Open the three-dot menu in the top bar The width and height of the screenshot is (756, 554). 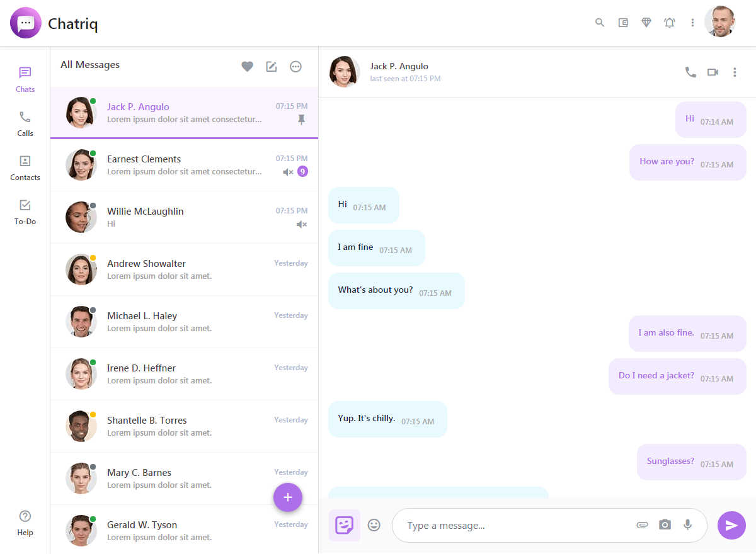(692, 22)
